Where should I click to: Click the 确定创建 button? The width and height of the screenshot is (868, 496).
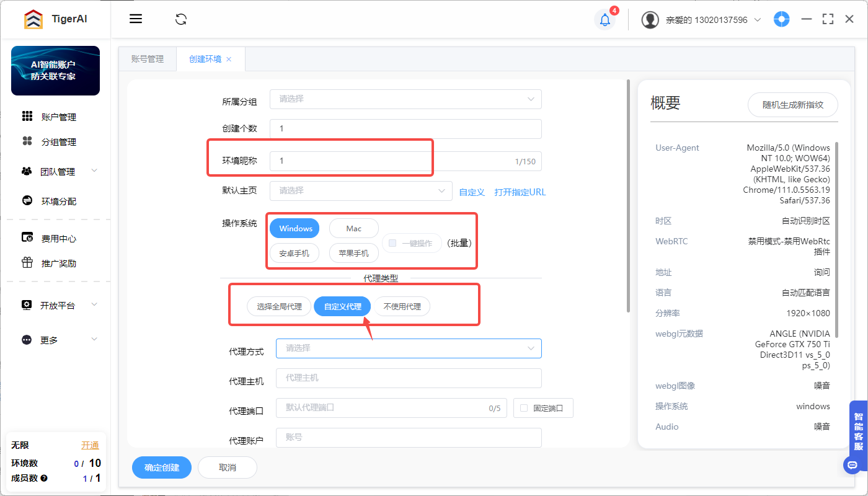click(162, 467)
